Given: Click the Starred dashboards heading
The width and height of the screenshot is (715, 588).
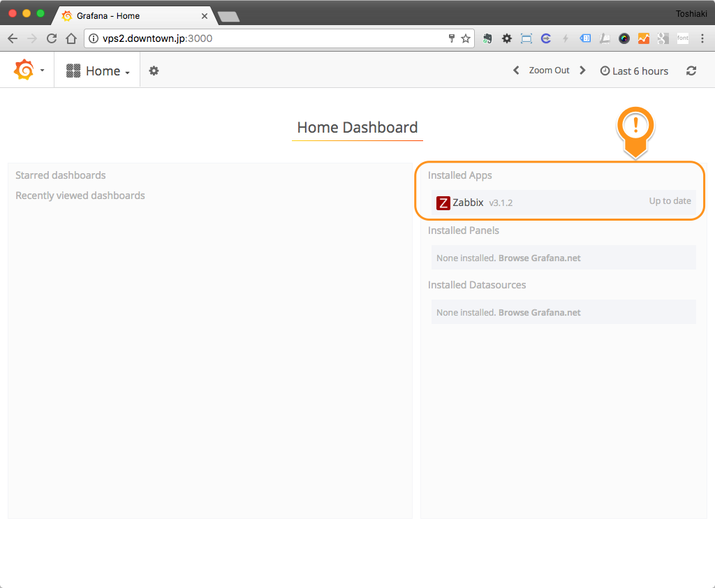Looking at the screenshot, I should [61, 175].
